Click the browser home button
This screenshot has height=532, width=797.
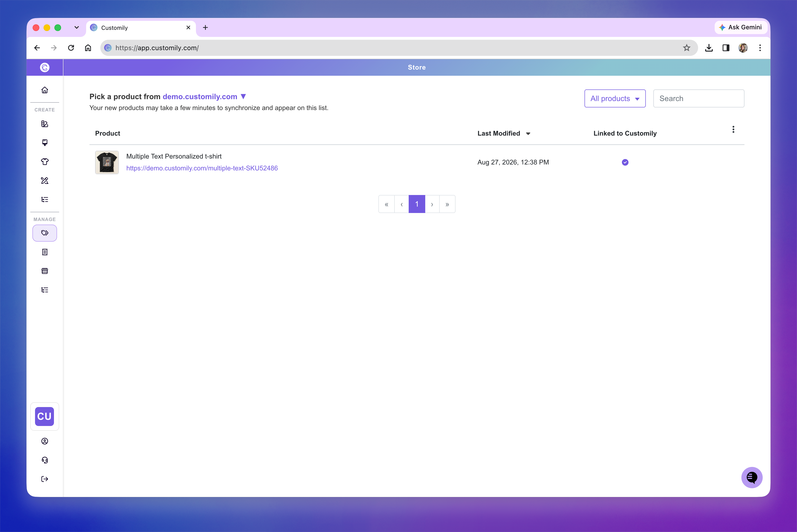pyautogui.click(x=88, y=48)
